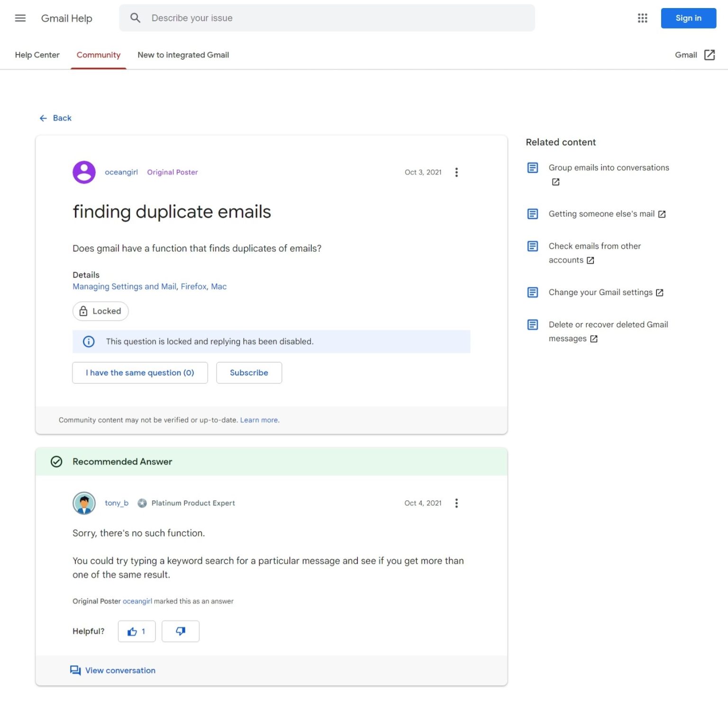Open the Learn more link
This screenshot has width=728, height=701.
click(x=259, y=420)
